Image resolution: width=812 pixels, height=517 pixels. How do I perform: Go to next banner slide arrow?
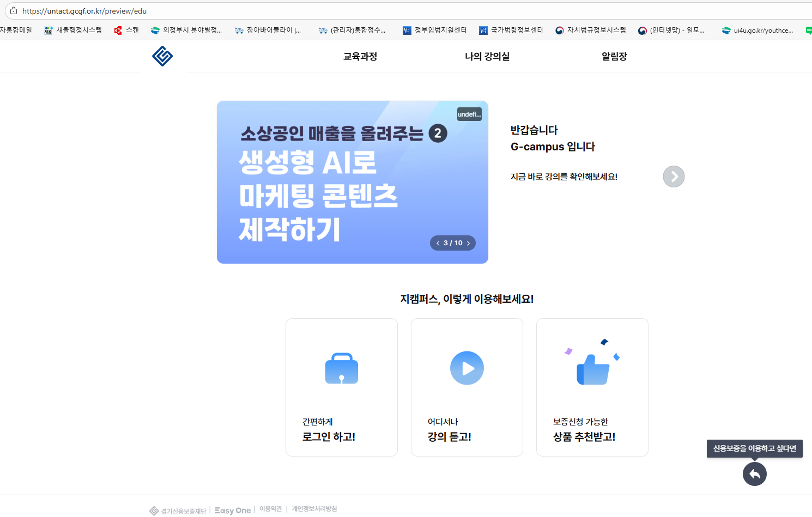tap(468, 243)
